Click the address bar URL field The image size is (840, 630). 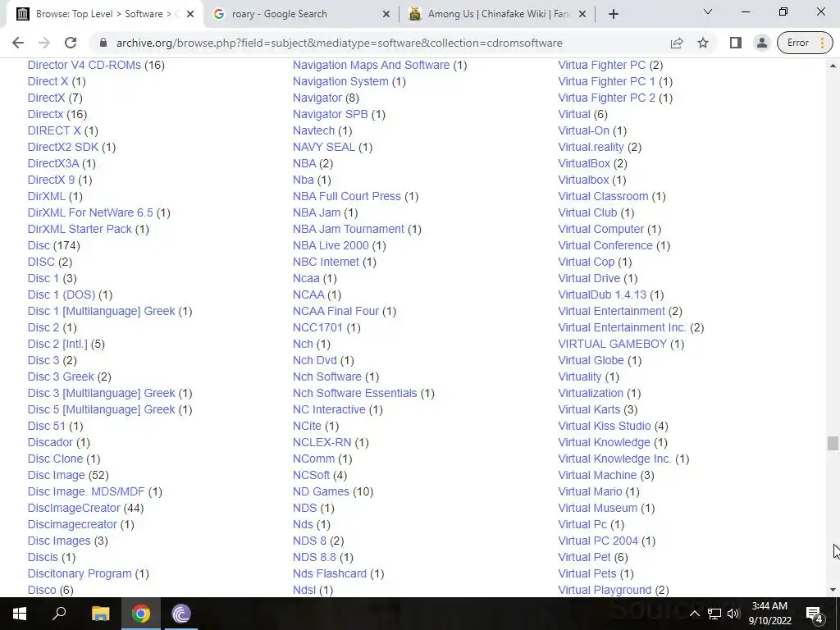(339, 43)
